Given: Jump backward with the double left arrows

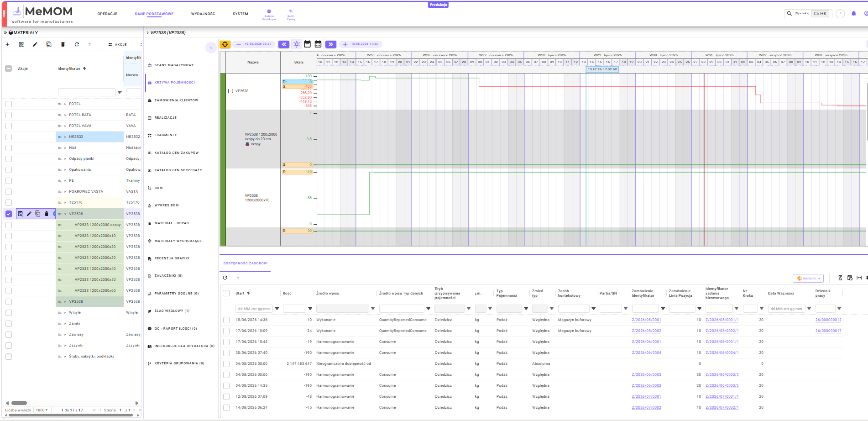Looking at the screenshot, I should pyautogui.click(x=284, y=44).
